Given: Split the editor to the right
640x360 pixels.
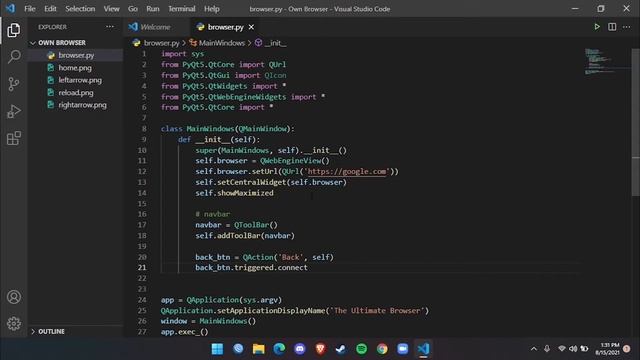Looking at the screenshot, I should [612, 27].
